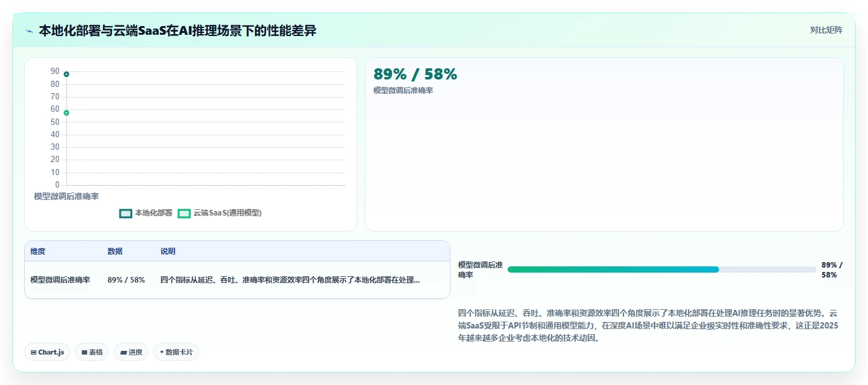
Task: Click the 58 data point on chart
Action: point(66,112)
